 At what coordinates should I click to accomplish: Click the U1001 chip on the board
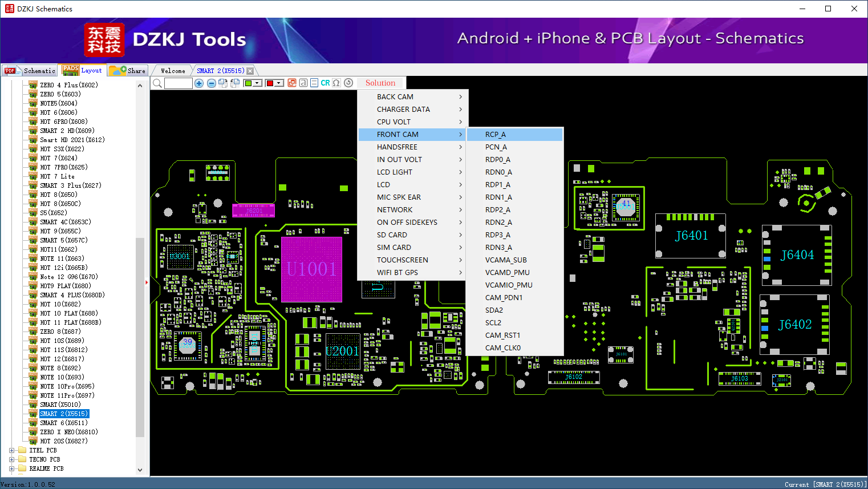click(x=311, y=269)
